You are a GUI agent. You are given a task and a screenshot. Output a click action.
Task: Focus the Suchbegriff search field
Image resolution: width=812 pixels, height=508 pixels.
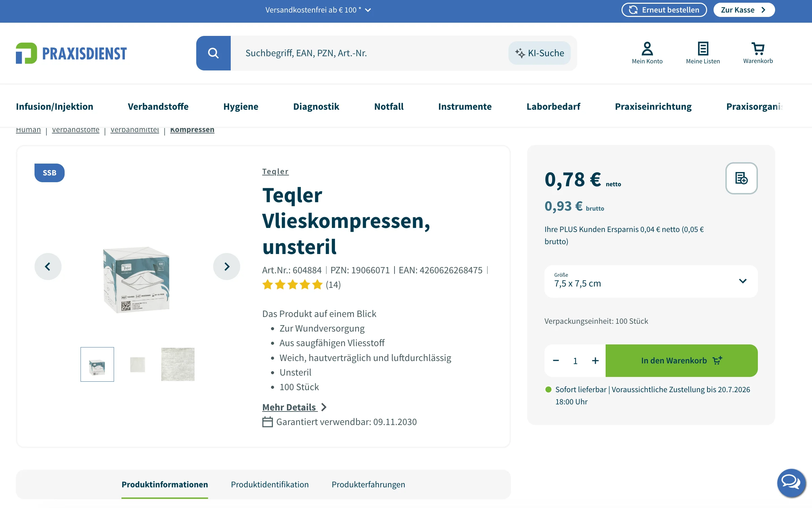(369, 53)
